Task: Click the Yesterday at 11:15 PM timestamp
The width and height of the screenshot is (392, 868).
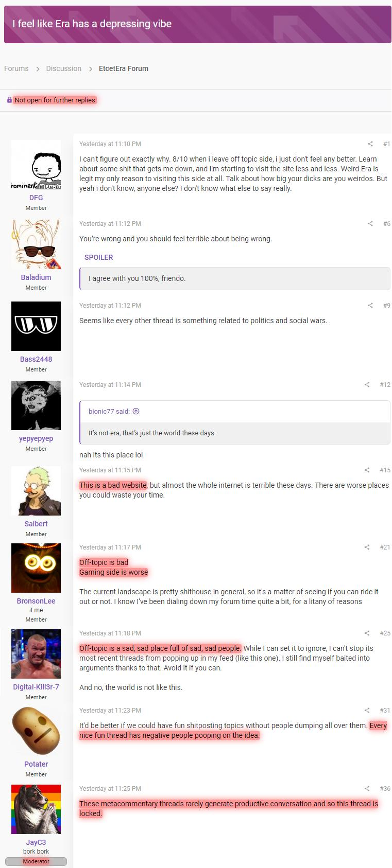Action: (x=110, y=470)
